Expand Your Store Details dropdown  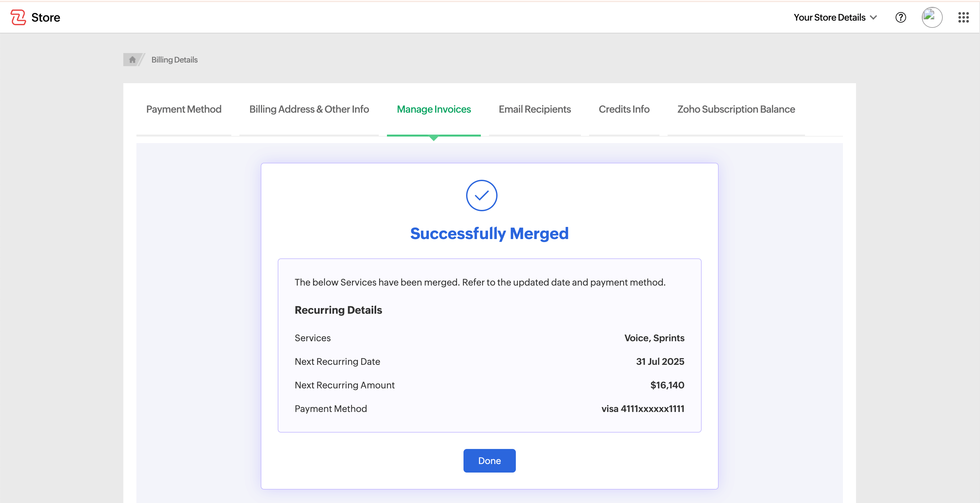point(829,17)
